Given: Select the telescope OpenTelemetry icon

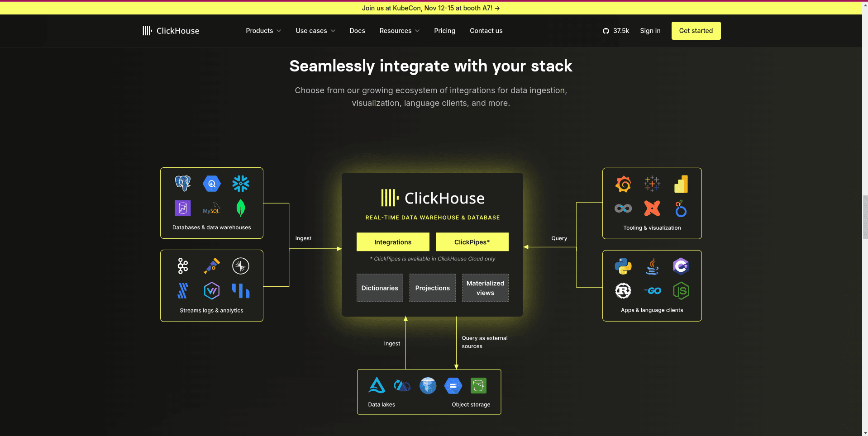Looking at the screenshot, I should pyautogui.click(x=212, y=266).
